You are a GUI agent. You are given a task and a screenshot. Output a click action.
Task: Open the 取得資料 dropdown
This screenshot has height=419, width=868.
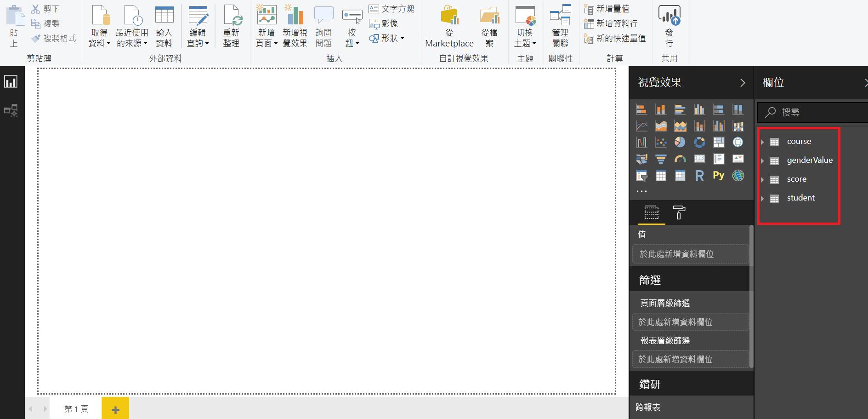[x=99, y=27]
